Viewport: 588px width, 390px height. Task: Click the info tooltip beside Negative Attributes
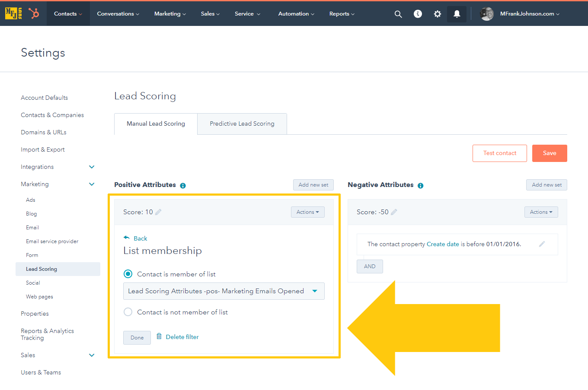[x=420, y=185]
